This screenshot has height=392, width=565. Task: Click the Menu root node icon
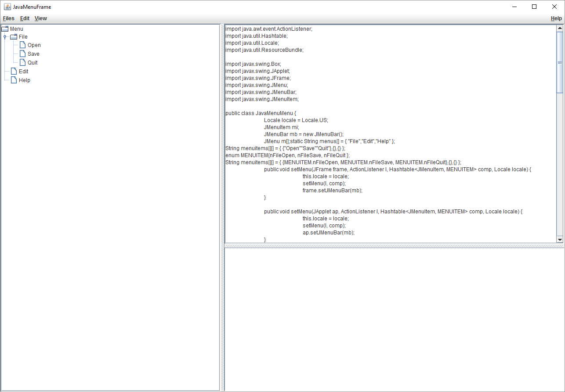[5, 29]
